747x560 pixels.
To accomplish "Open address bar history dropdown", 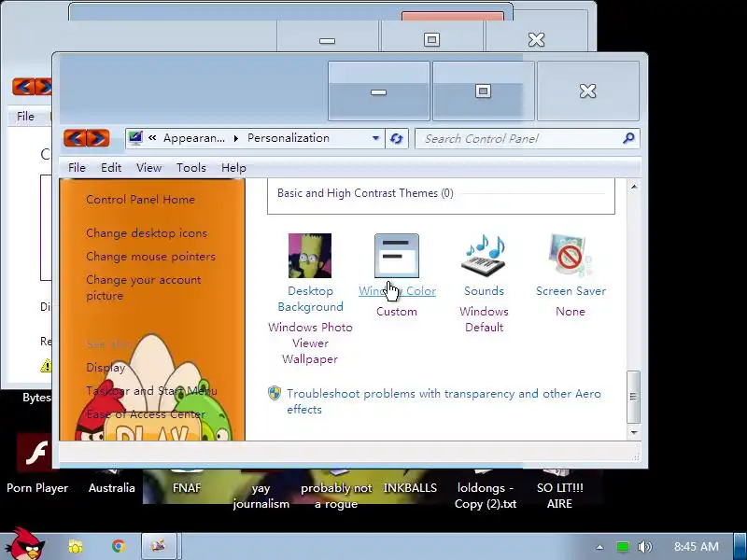I will tap(375, 138).
